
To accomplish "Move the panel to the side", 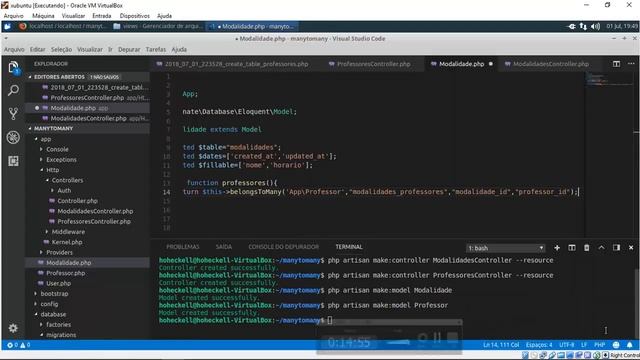I will click(616, 248).
